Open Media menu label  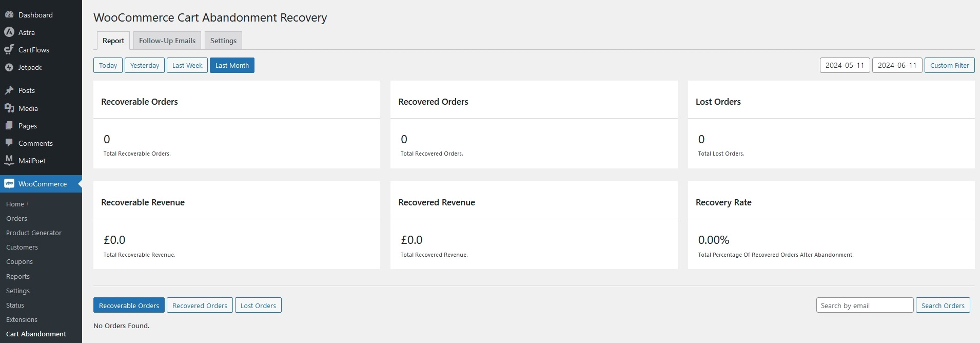(x=28, y=108)
